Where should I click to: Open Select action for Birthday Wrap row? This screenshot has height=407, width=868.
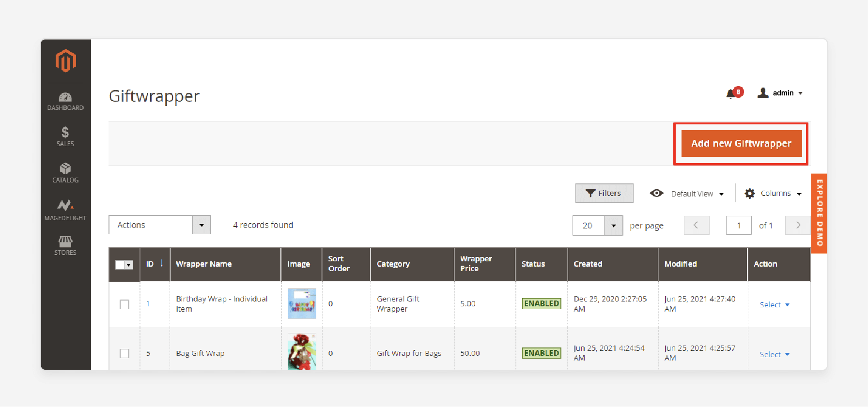tap(775, 305)
